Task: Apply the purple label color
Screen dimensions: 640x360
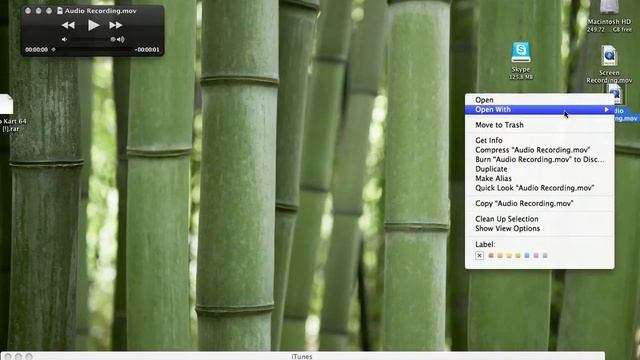Action: tap(536, 256)
